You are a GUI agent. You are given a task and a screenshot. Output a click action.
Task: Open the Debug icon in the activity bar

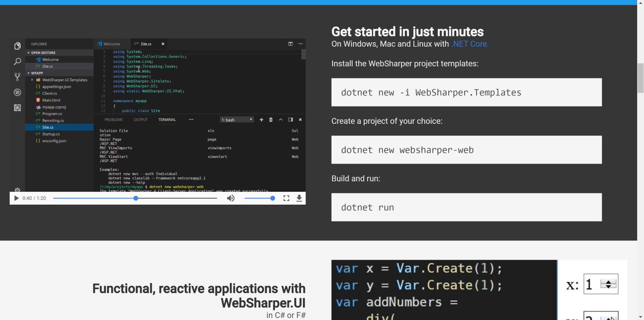point(17,92)
